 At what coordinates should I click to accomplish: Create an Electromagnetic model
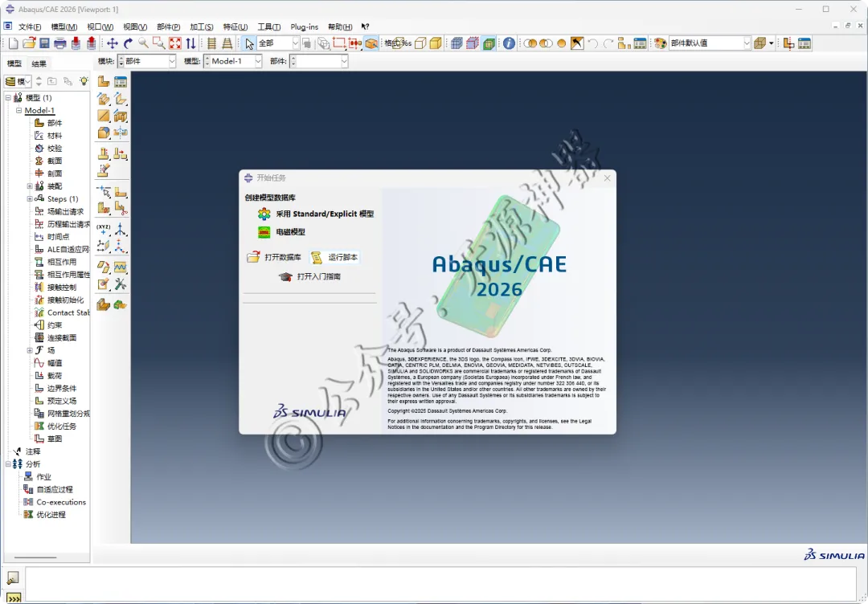[282, 232]
